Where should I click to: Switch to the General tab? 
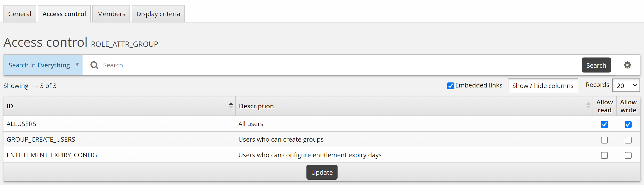pyautogui.click(x=20, y=14)
